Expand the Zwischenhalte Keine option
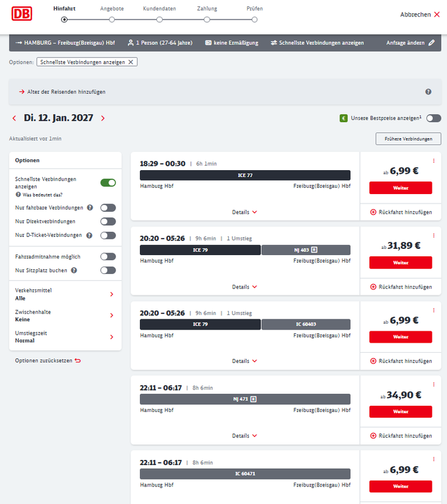The height and width of the screenshot is (504, 447). pyautogui.click(x=66, y=316)
